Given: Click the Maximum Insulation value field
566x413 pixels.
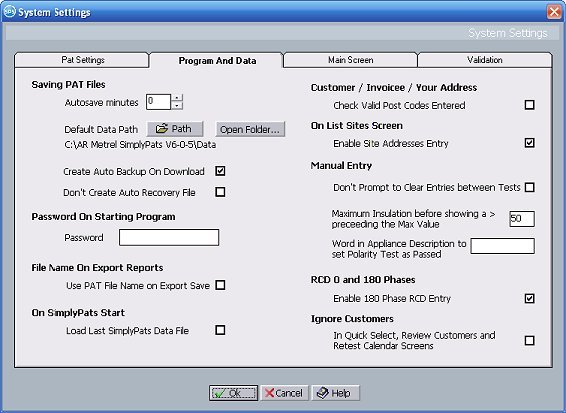Looking at the screenshot, I should tap(522, 219).
